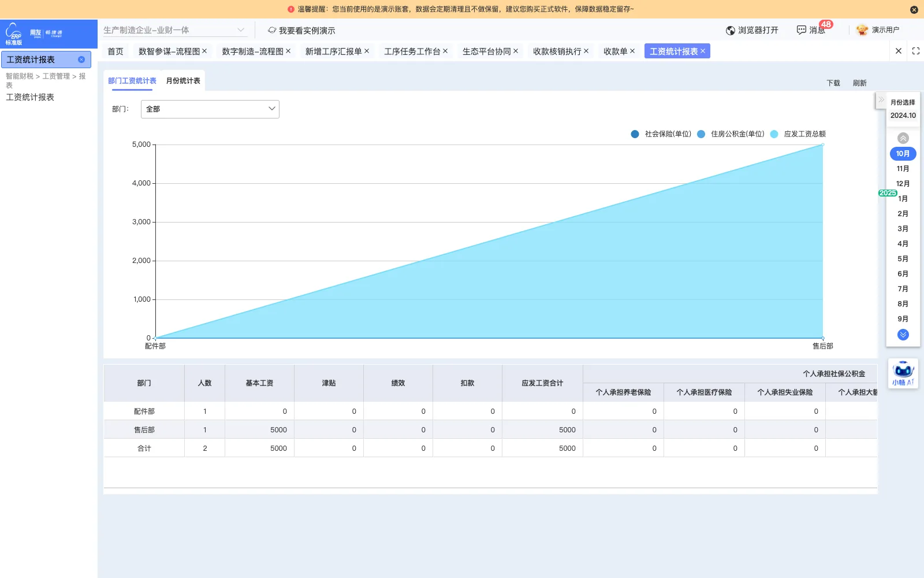Close the orange reminder banner
The width and height of the screenshot is (924, 578).
point(914,9)
